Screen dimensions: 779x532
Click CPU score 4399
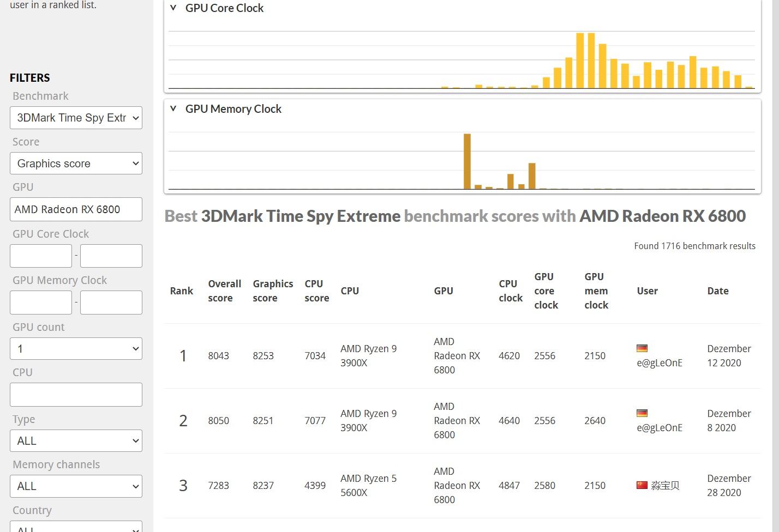315,486
